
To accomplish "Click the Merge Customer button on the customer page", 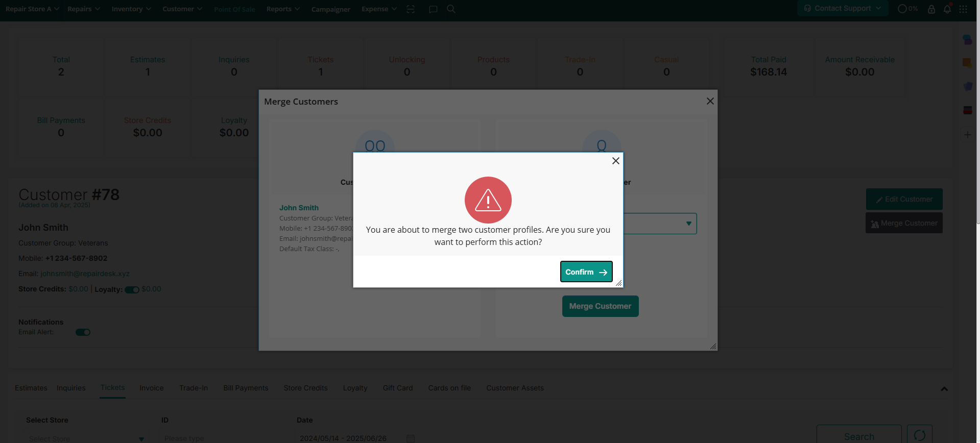I will click(x=904, y=223).
